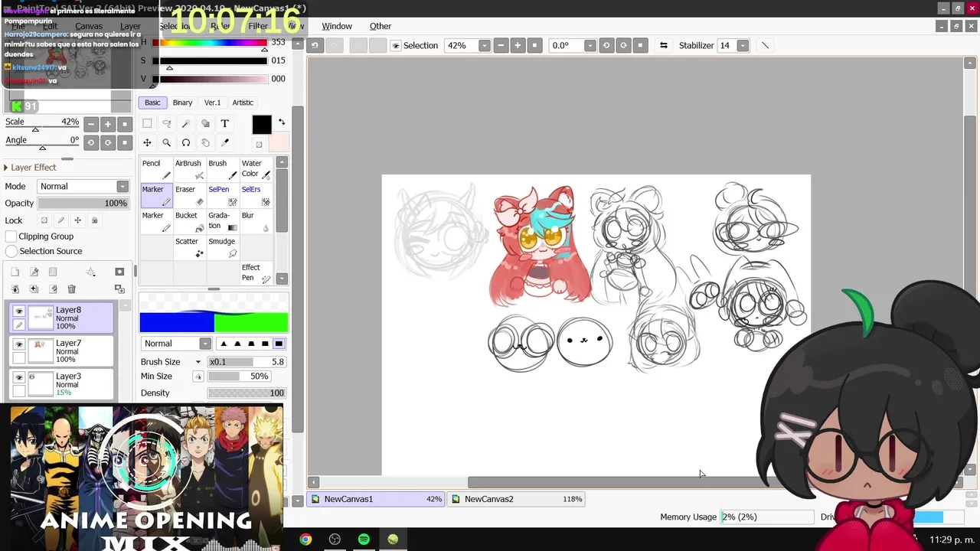980x551 pixels.
Task: Choose the SelPen tool
Action: (223, 195)
